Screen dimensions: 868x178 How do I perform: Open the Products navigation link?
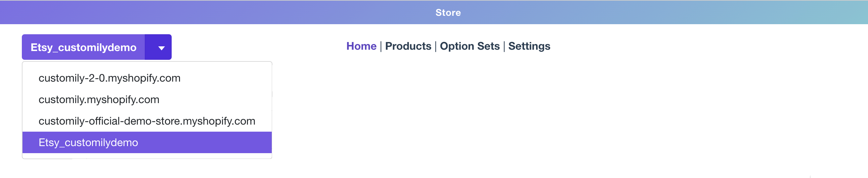(x=408, y=46)
